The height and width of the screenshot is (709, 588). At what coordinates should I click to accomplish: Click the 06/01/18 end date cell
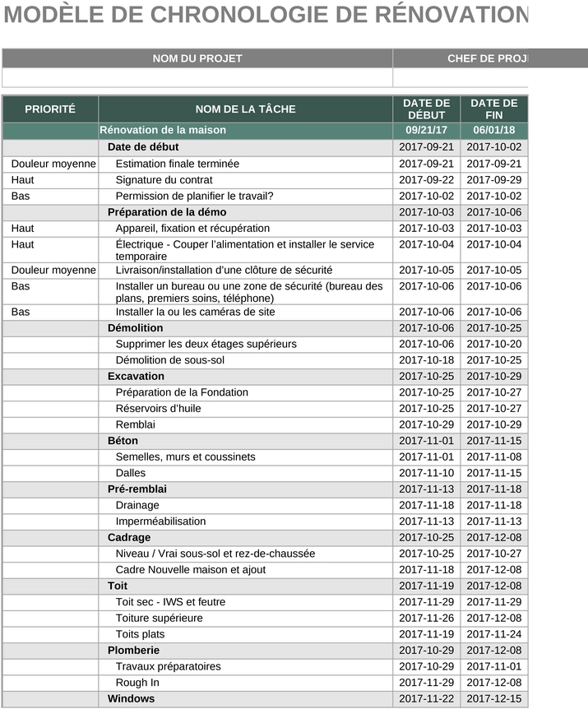(494, 130)
